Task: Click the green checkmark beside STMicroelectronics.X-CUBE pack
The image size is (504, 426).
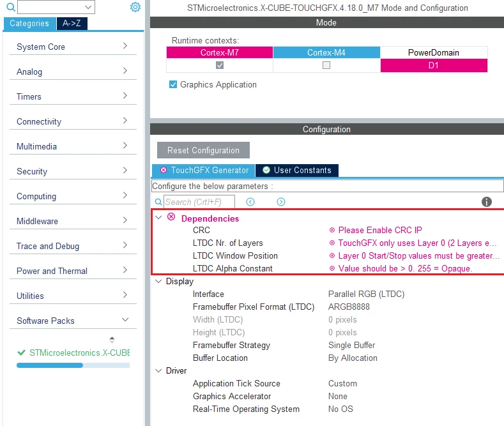Action: click(x=21, y=353)
